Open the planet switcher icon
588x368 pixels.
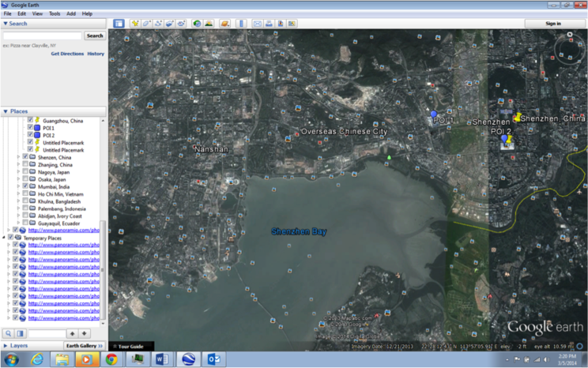(224, 24)
